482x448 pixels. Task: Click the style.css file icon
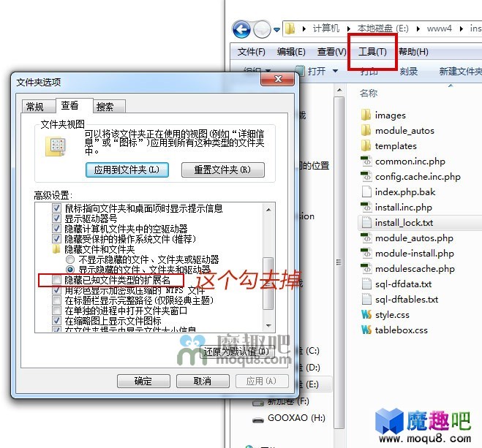(x=366, y=315)
